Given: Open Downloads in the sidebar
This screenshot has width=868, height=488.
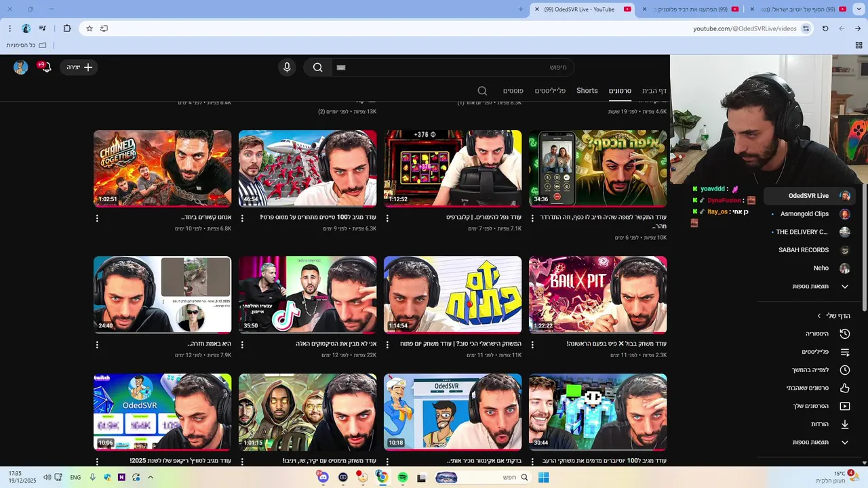Looking at the screenshot, I should click(x=827, y=424).
